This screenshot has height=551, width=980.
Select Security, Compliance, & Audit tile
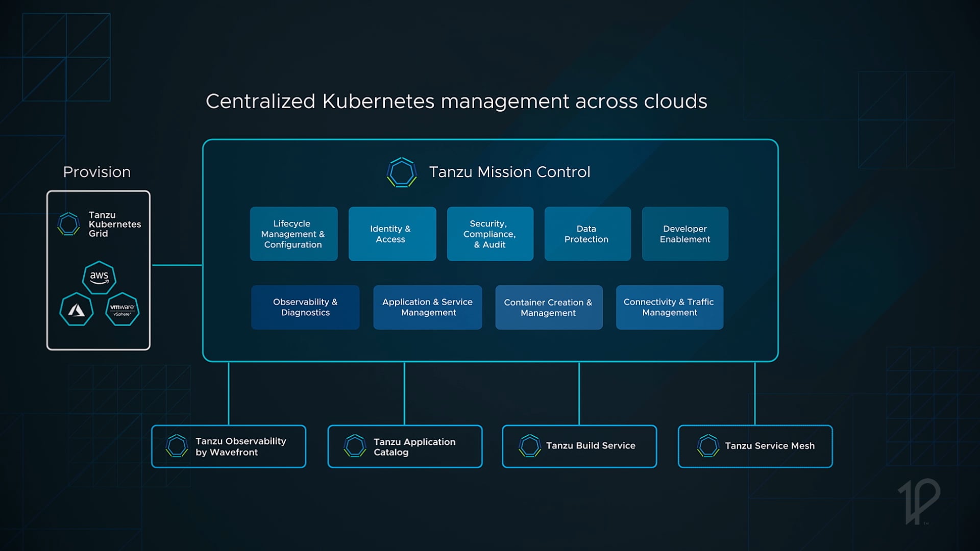click(490, 234)
